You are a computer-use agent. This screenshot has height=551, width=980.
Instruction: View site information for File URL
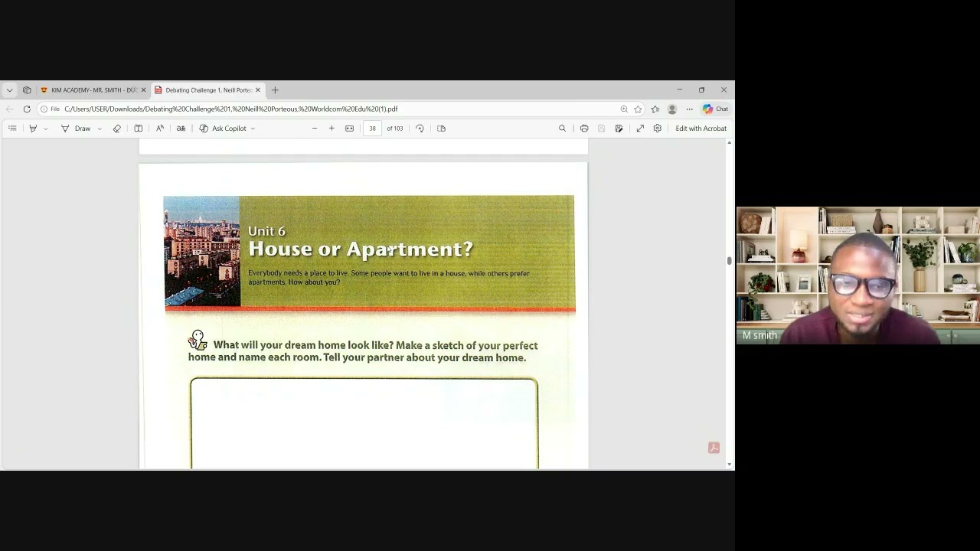click(x=51, y=109)
